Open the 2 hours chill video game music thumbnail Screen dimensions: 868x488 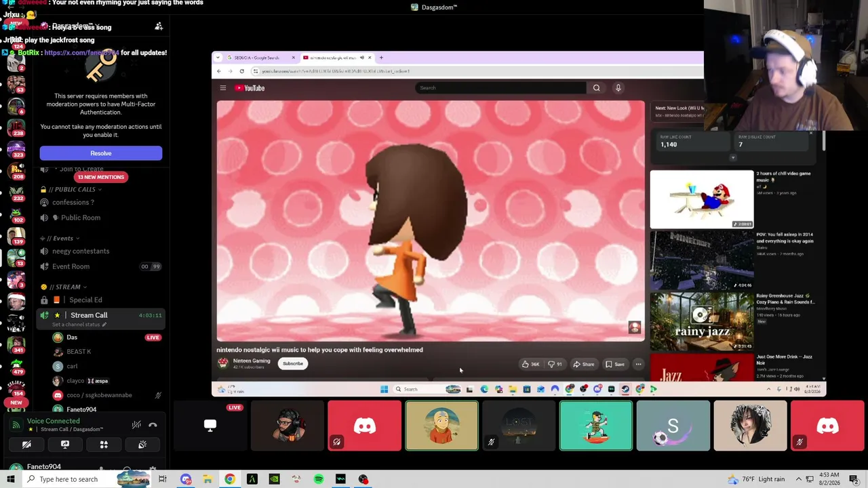(702, 199)
